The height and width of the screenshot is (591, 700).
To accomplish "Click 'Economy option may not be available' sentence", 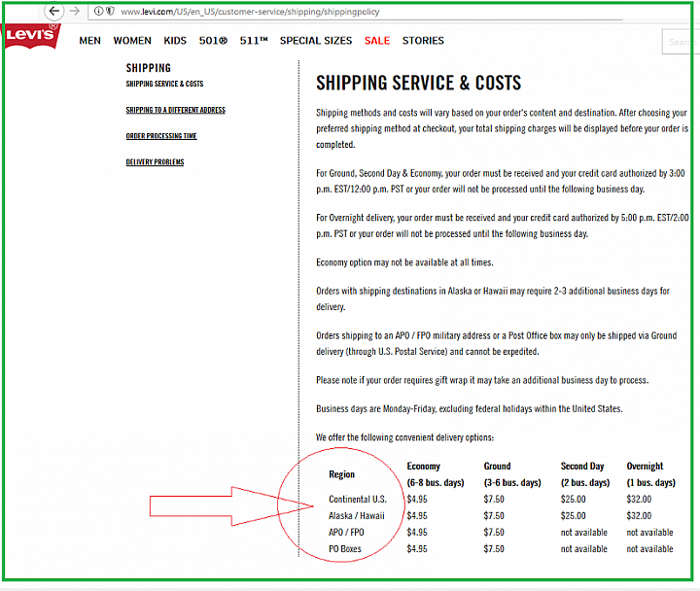I will tap(404, 262).
